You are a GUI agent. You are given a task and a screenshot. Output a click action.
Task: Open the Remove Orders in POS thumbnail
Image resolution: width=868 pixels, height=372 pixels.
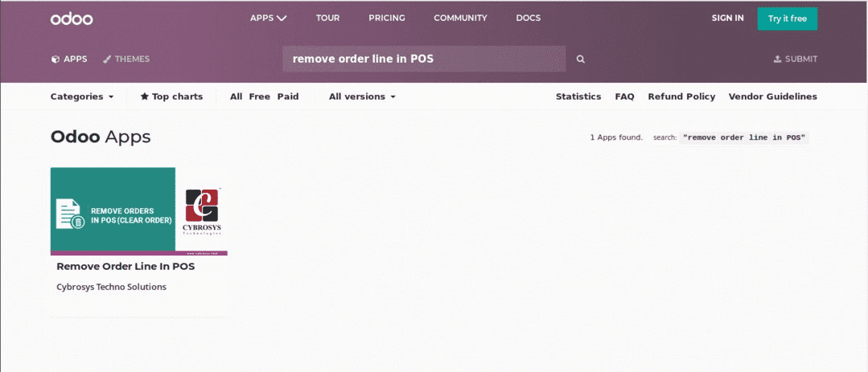139,211
